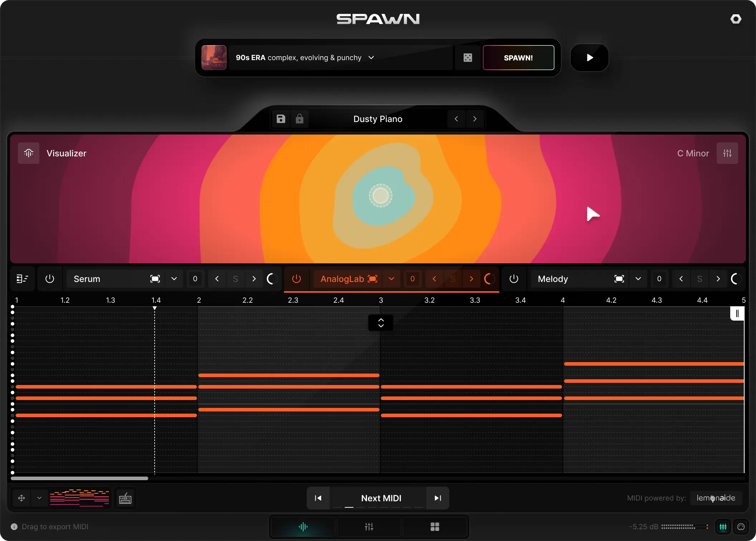Switch to the grid view tab

pos(435,527)
